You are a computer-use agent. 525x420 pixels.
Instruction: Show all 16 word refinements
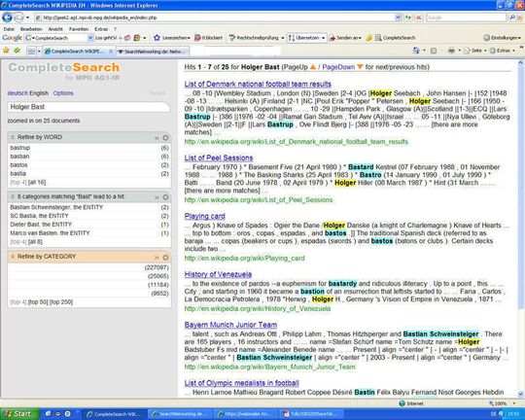pos(37,182)
